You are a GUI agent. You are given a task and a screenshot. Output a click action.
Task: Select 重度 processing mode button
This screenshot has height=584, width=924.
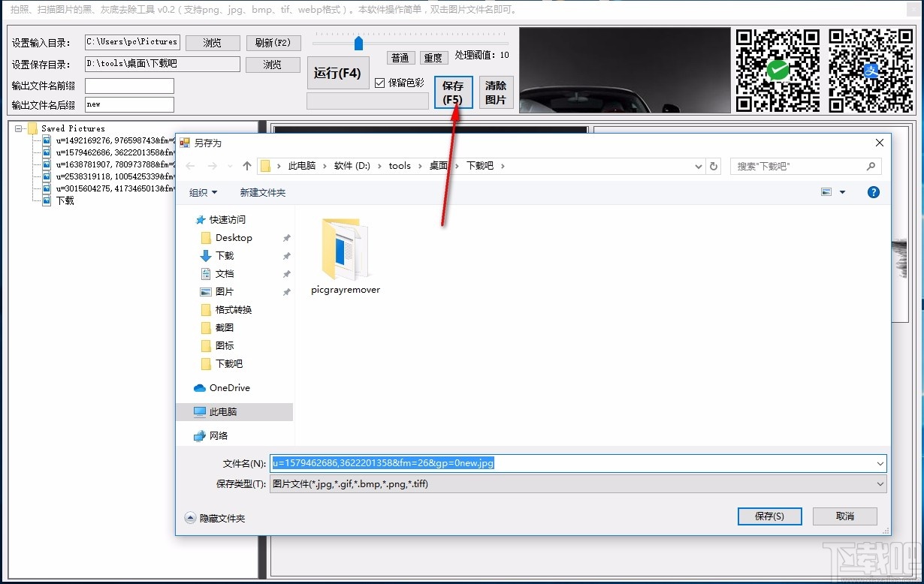click(433, 58)
